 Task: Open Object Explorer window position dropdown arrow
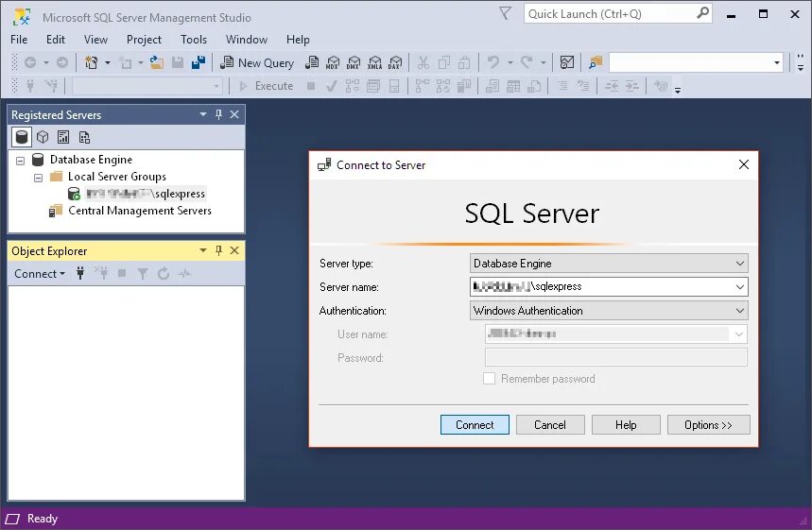[203, 250]
